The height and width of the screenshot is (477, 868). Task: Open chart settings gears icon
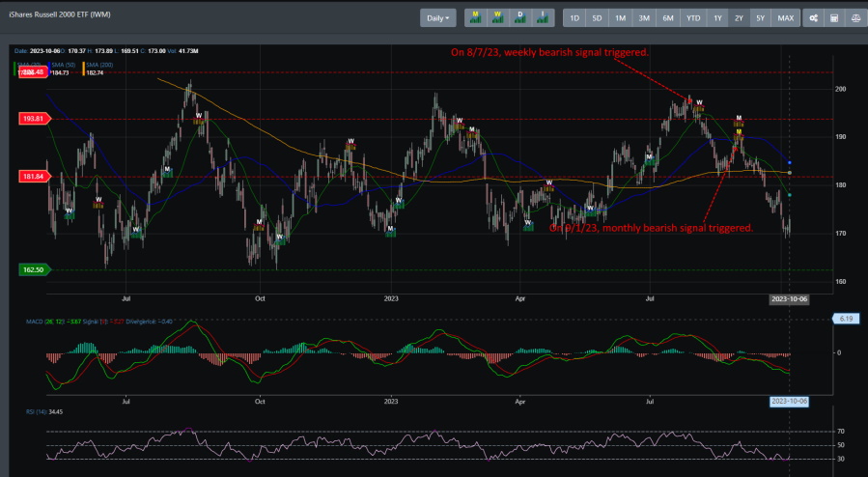tap(813, 17)
